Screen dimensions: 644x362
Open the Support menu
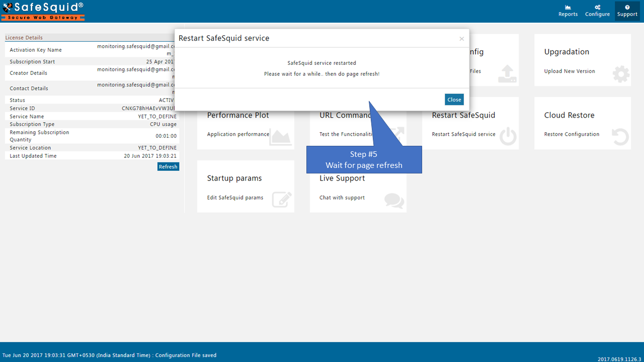point(627,11)
